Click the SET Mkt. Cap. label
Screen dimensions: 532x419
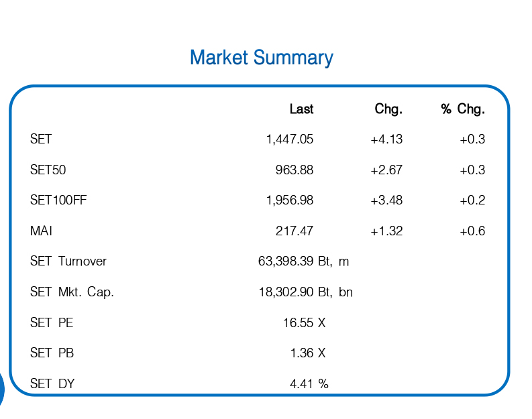72,292
